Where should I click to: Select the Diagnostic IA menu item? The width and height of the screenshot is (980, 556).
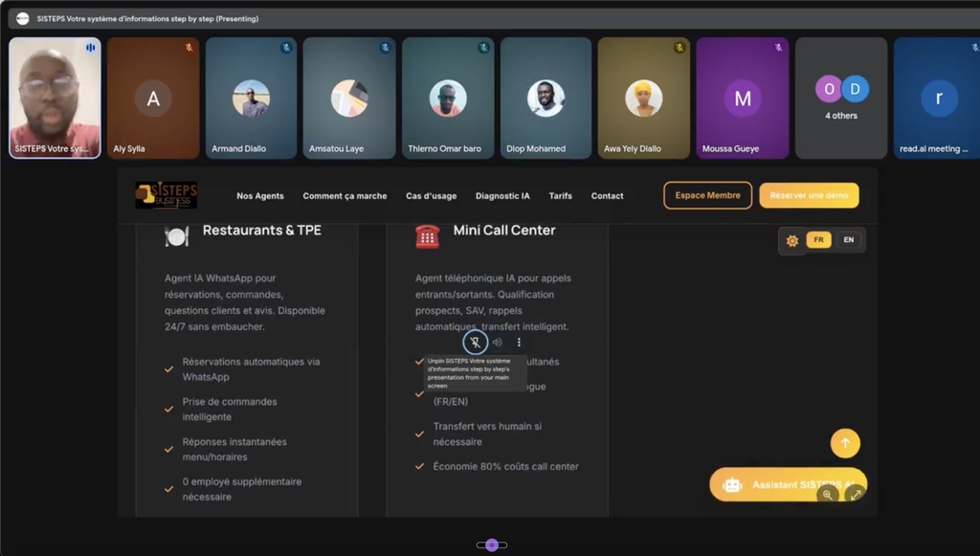501,195
